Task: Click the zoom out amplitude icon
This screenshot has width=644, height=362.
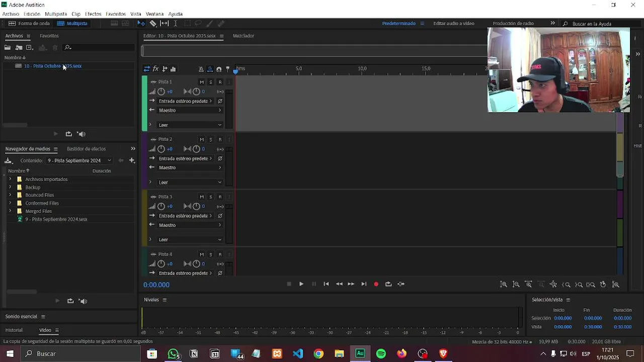Action: pyautogui.click(x=516, y=284)
